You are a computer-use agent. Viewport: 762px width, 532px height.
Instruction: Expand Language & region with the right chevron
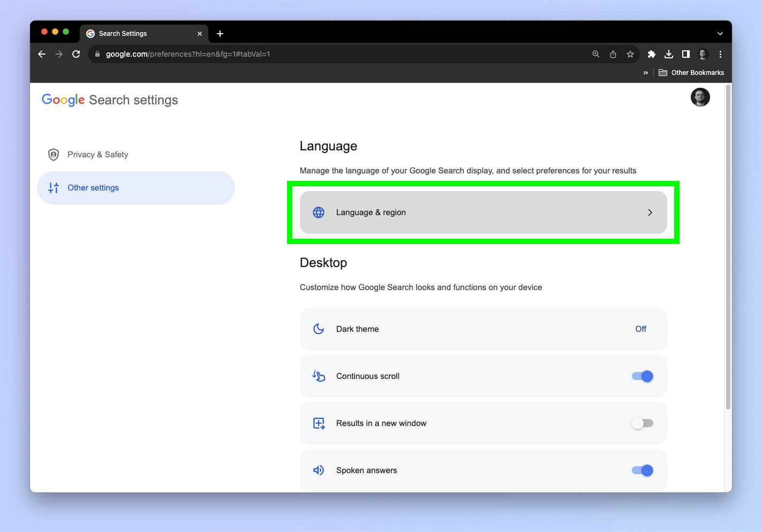point(650,212)
